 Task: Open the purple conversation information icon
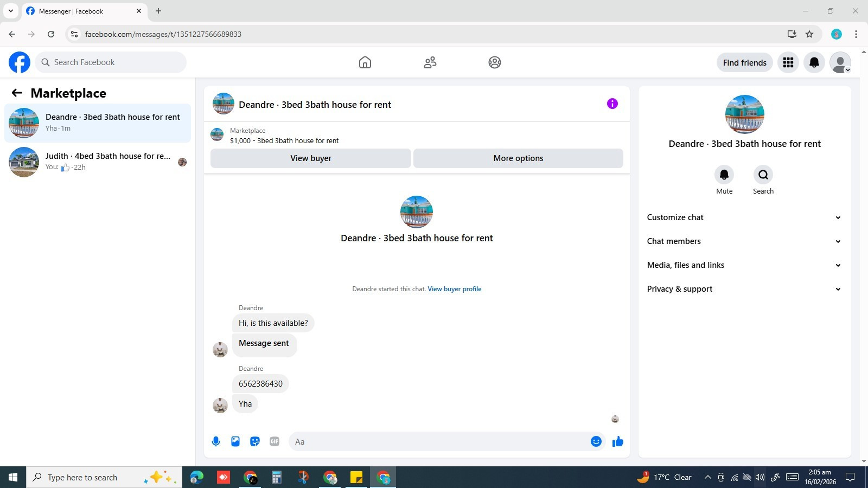612,104
